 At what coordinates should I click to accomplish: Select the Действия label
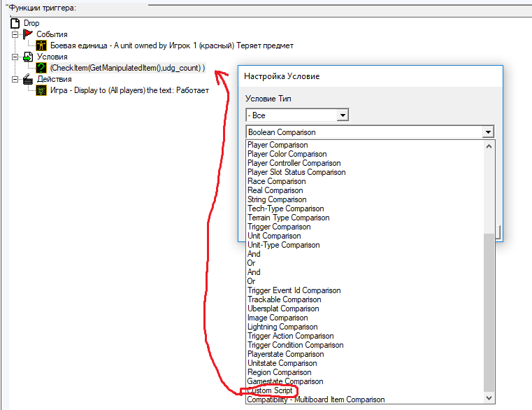pos(55,79)
